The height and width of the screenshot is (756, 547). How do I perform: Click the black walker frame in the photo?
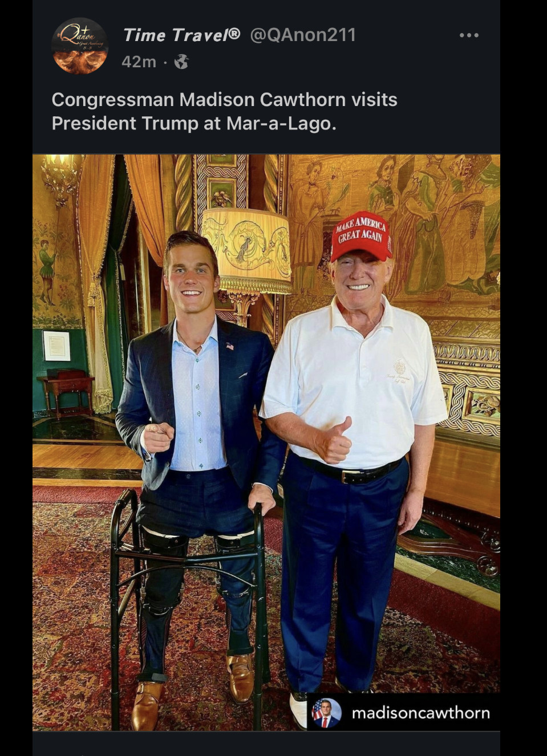(x=189, y=604)
